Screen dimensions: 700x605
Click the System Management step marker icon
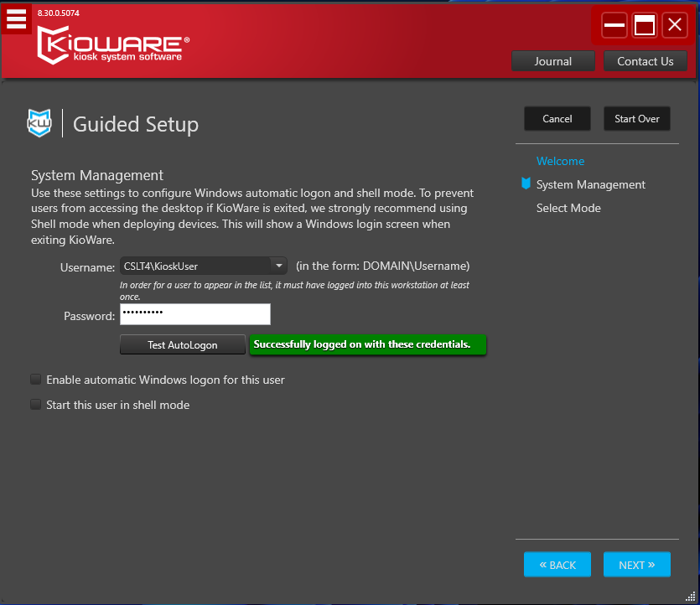point(526,184)
